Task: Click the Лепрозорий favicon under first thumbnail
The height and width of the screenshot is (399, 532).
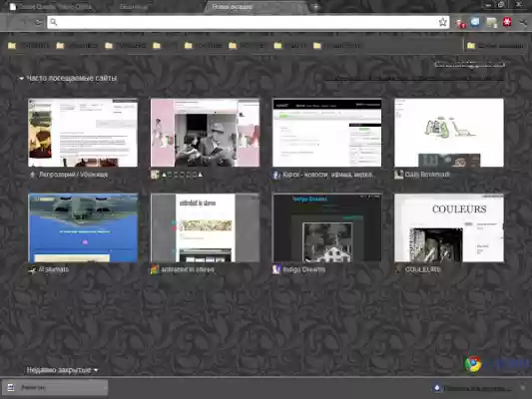Action: (33, 175)
